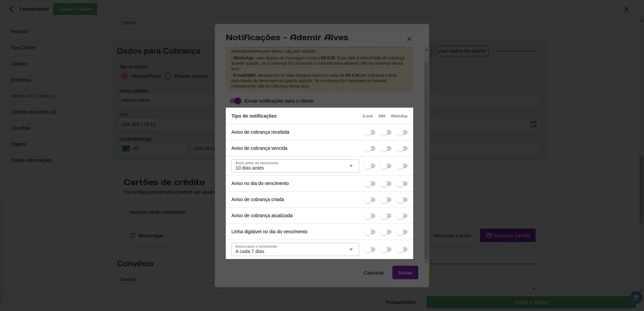644x311 pixels.
Task: Click Cancelar in the notifications dialog
Action: click(374, 273)
